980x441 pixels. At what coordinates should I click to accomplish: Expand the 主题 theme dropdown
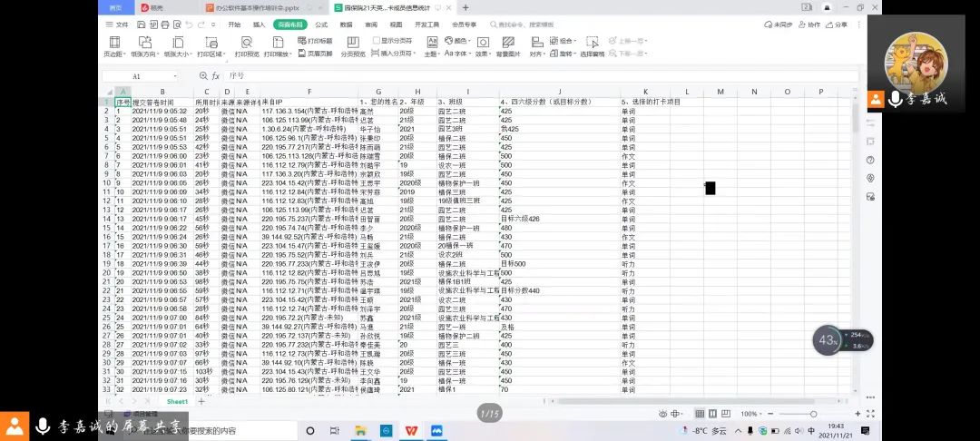[431, 54]
